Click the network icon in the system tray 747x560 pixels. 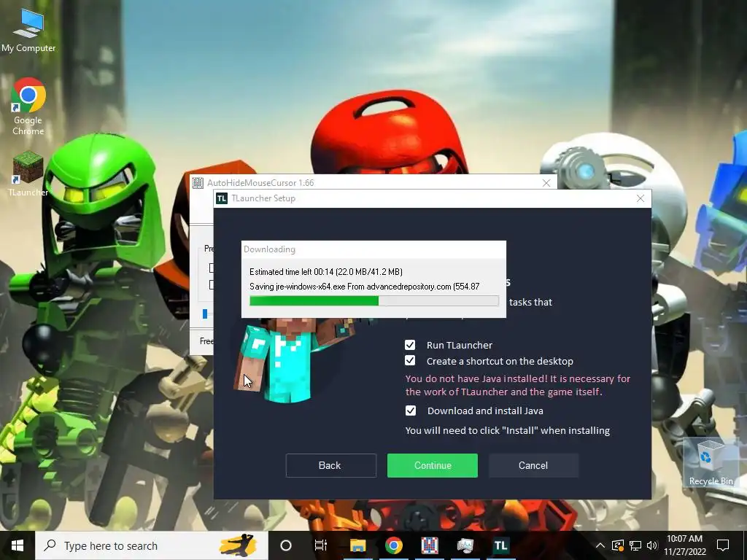tap(635, 545)
